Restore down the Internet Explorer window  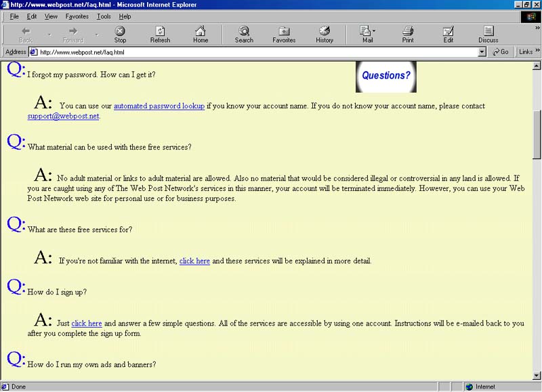[526, 5]
